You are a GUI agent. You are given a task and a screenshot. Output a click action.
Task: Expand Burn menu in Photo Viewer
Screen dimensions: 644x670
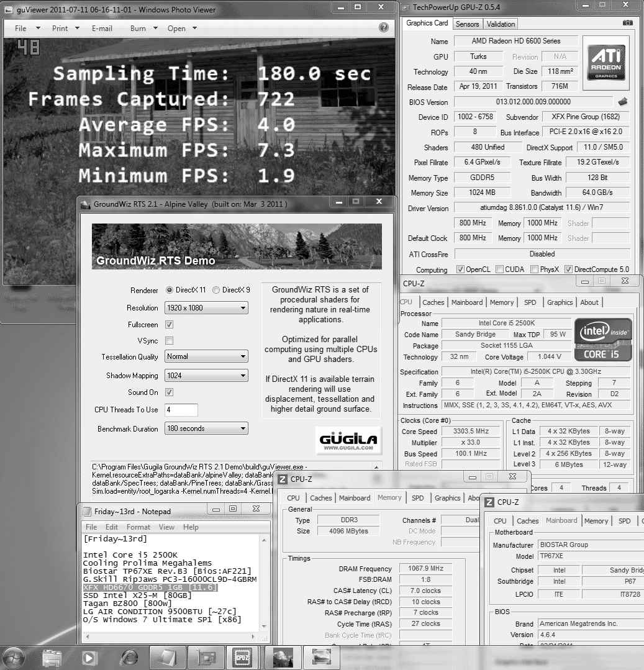(144, 28)
